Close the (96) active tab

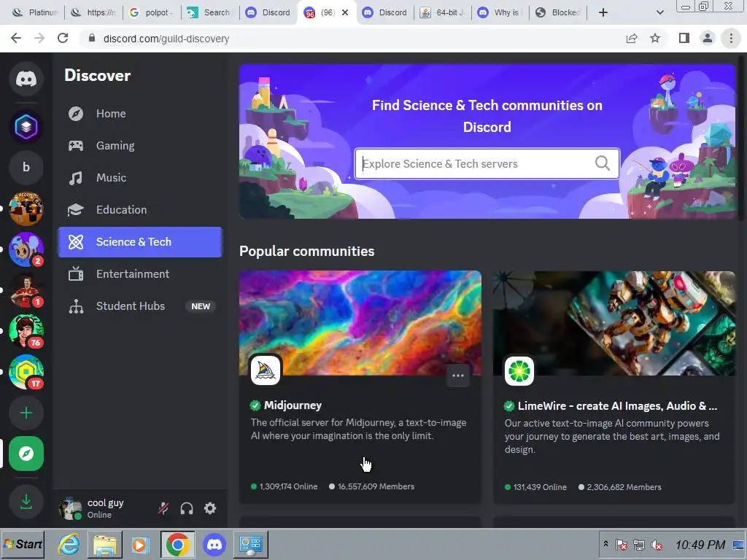click(345, 12)
